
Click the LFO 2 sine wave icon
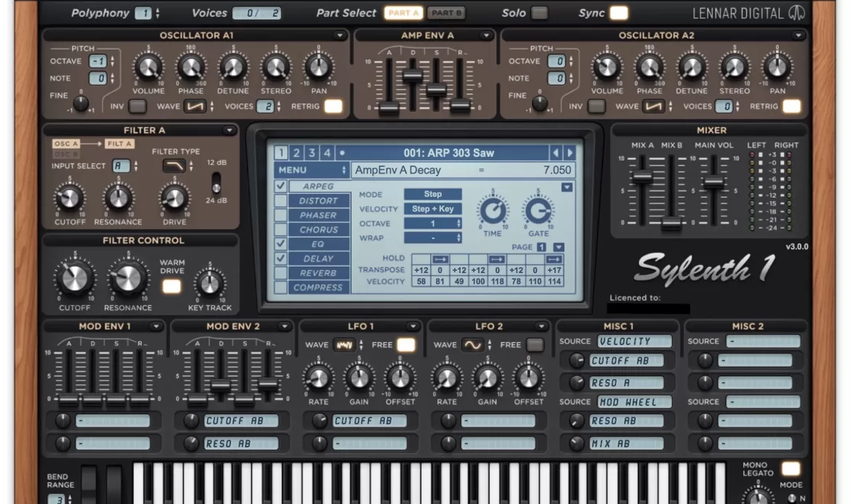472,345
